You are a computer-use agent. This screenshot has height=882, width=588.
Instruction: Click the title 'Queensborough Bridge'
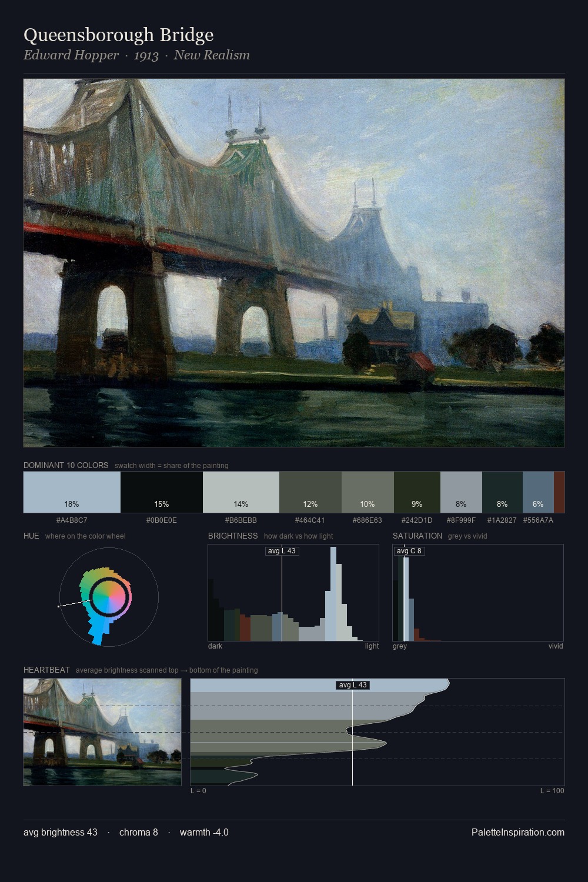click(x=118, y=35)
